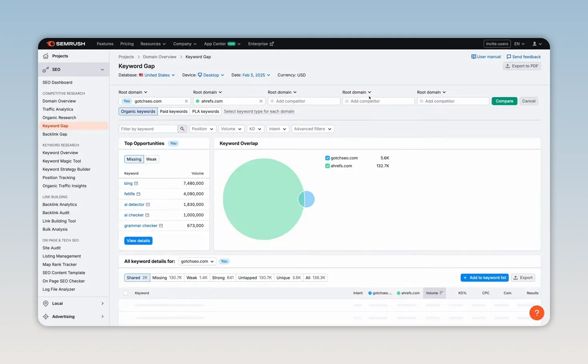Click the Semrush logo

[x=66, y=44]
